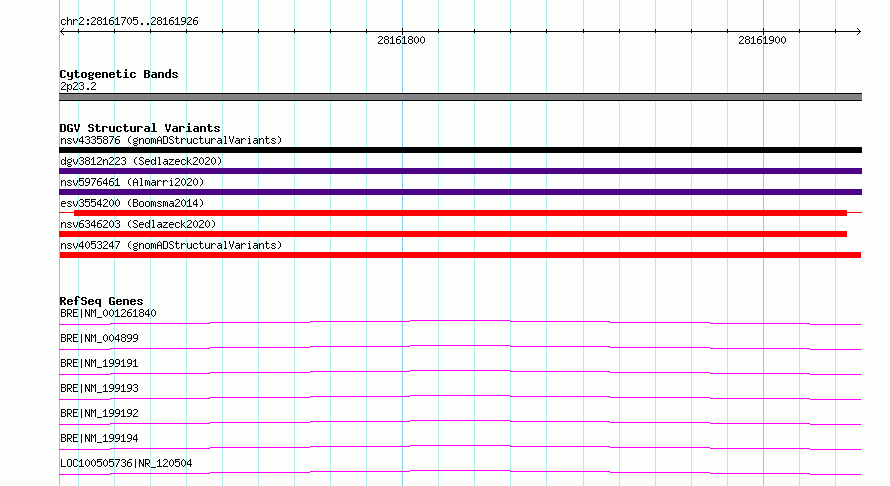Click the 28161800 ruler position label
This screenshot has height=486, width=890.
coord(401,40)
